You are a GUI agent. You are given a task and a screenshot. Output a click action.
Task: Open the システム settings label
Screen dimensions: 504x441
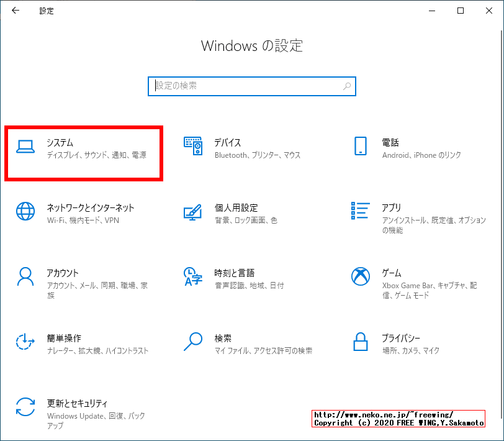60,142
